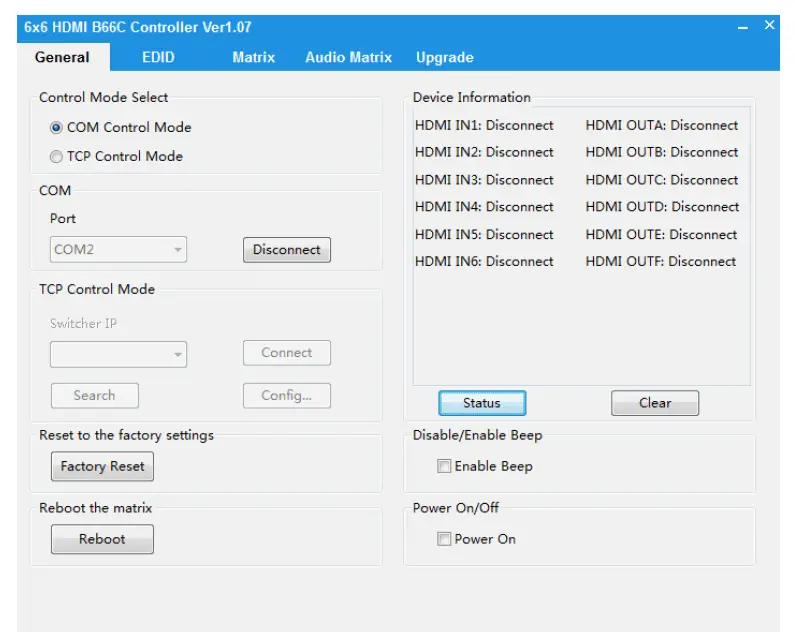
Task: Close the controller window
Action: click(769, 25)
